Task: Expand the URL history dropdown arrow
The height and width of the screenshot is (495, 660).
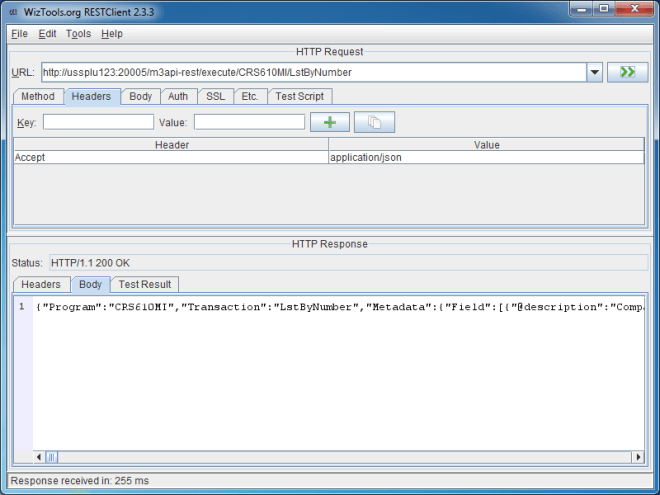Action: click(594, 72)
